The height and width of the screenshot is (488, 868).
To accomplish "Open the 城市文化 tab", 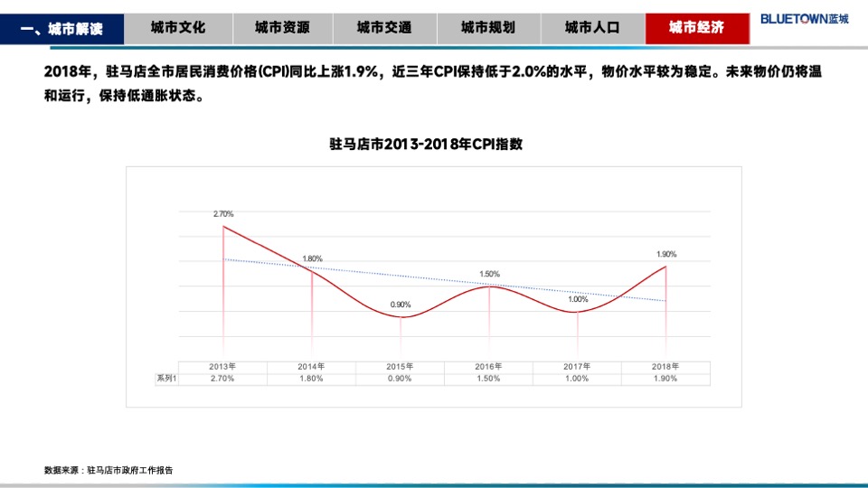I will [x=177, y=28].
